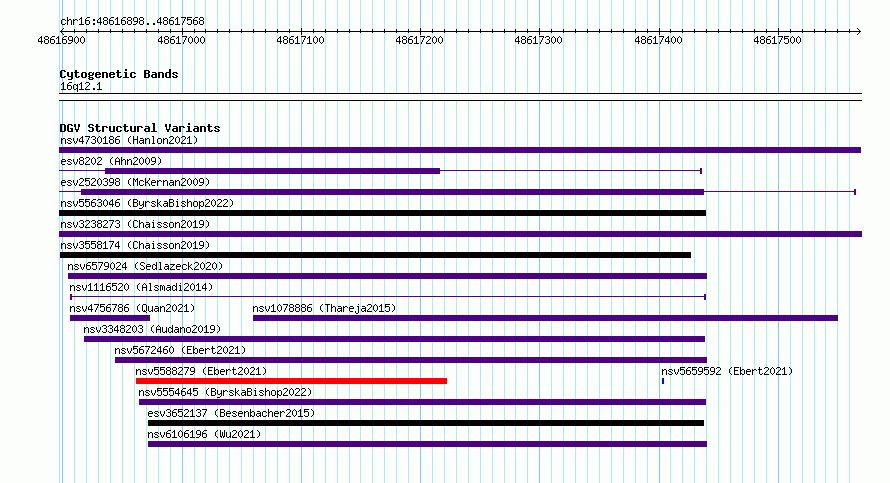
Task: Click ruler position 48617300
Action: click(538, 40)
